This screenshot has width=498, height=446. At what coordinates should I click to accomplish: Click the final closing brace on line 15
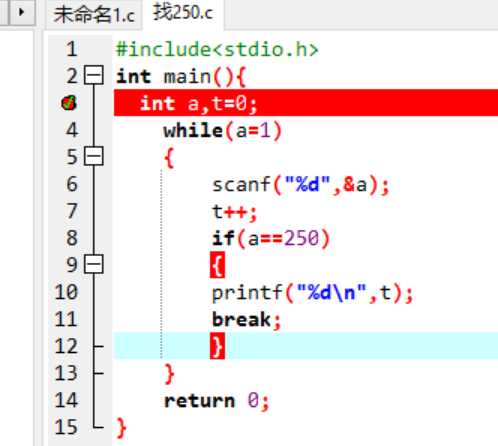(121, 428)
